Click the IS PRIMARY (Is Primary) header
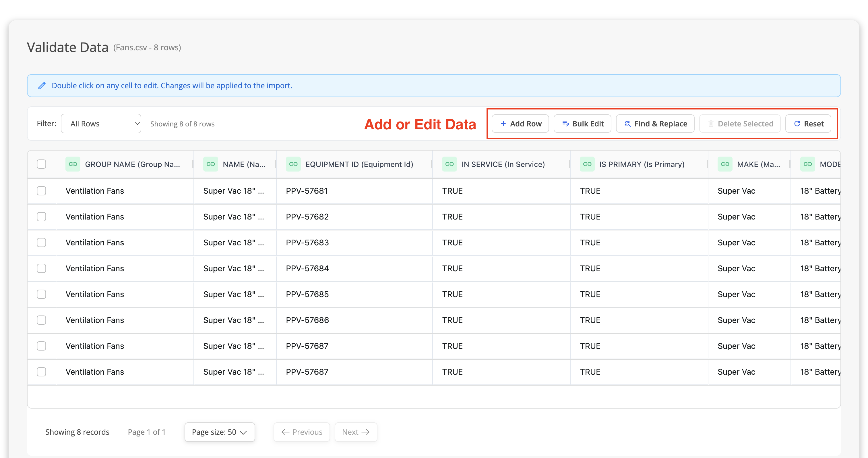This screenshot has height=458, width=868. pyautogui.click(x=642, y=164)
